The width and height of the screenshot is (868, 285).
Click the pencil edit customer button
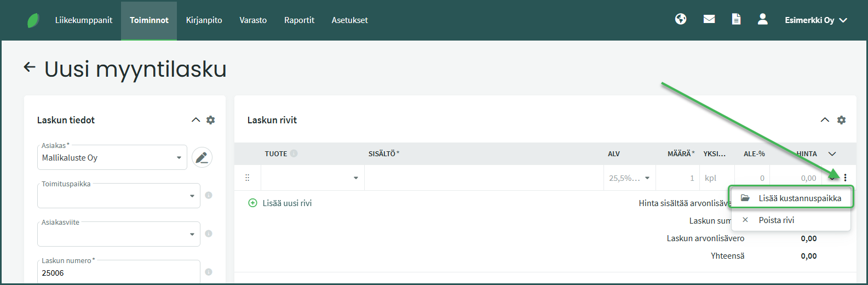[202, 158]
